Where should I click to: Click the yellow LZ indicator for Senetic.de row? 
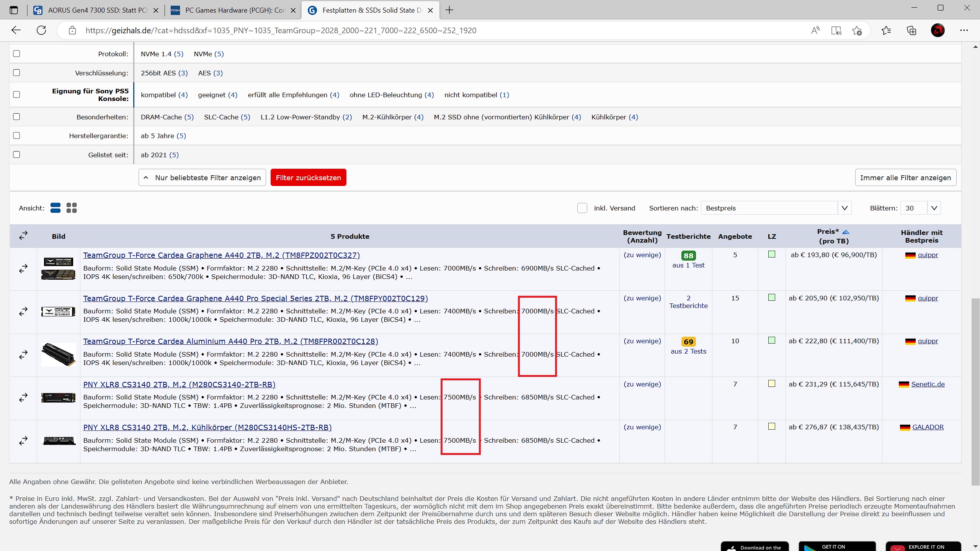772,384
